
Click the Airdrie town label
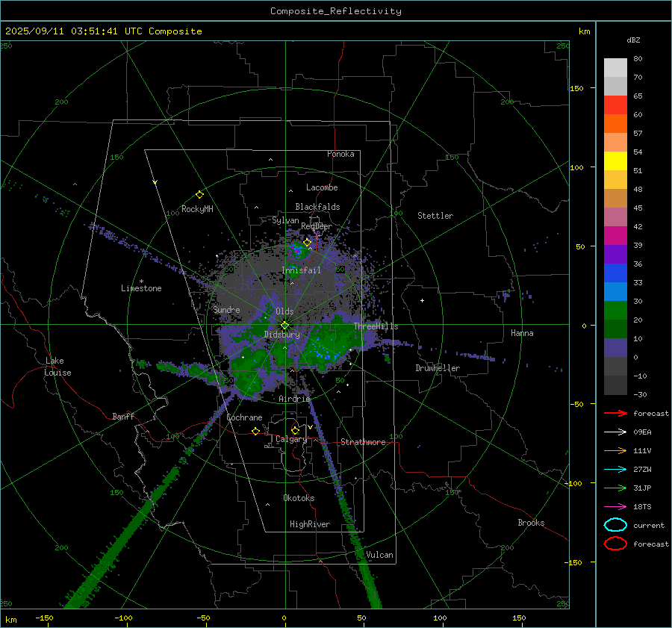294,399
